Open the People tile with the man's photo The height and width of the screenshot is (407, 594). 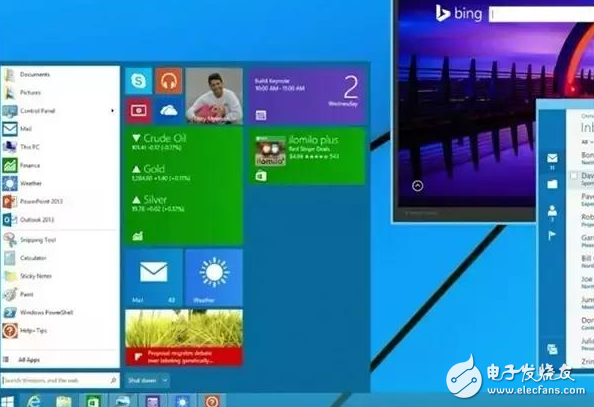coord(214,96)
